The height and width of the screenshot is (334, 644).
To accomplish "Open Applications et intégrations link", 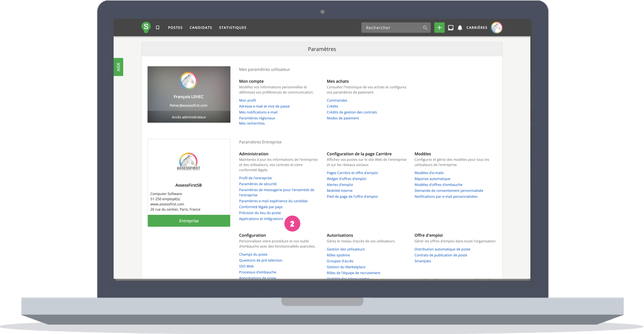I will (x=261, y=219).
